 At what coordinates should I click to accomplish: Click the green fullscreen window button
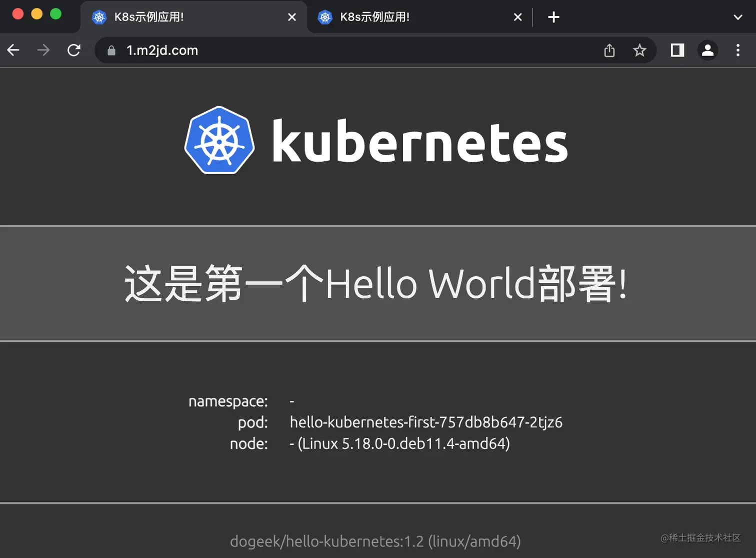(56, 14)
